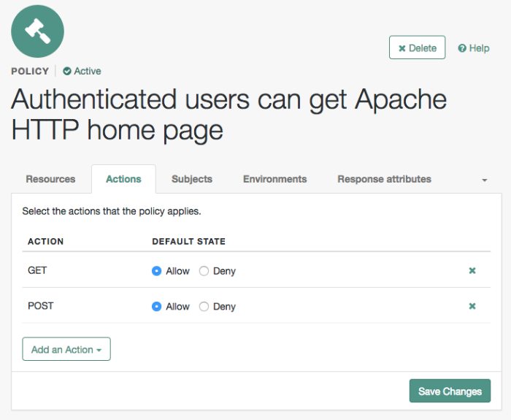This screenshot has height=420, width=511.
Task: Remove the POST action row
Action: [x=472, y=306]
